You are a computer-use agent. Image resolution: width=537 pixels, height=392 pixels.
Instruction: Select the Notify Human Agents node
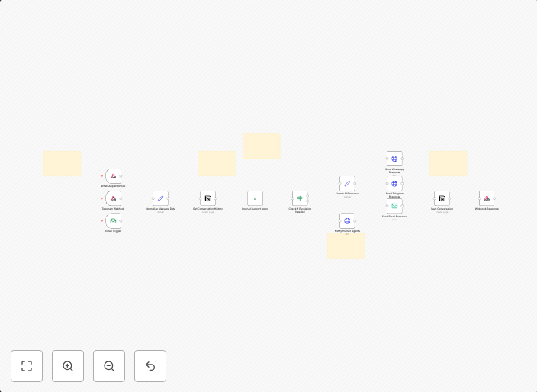[347, 221]
